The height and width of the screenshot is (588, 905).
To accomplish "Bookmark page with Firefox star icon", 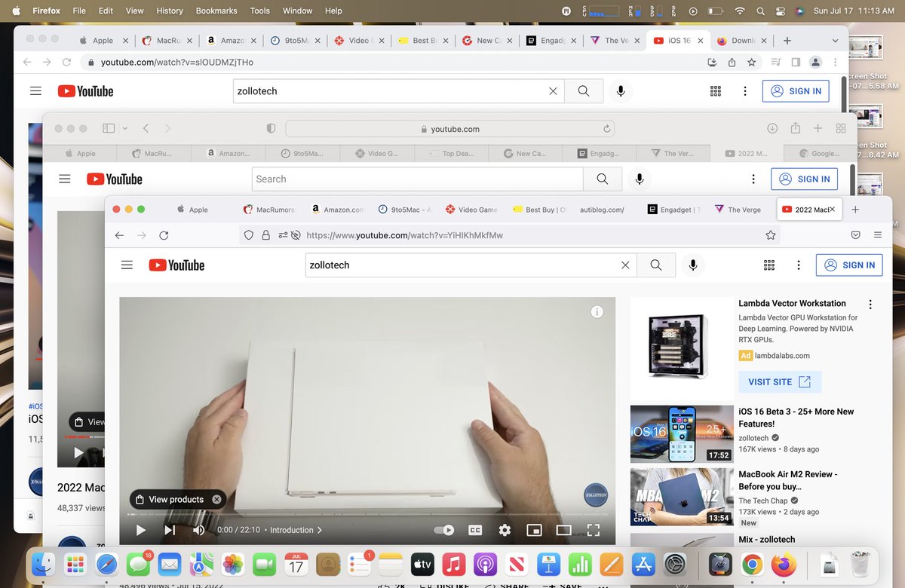I will (x=771, y=235).
